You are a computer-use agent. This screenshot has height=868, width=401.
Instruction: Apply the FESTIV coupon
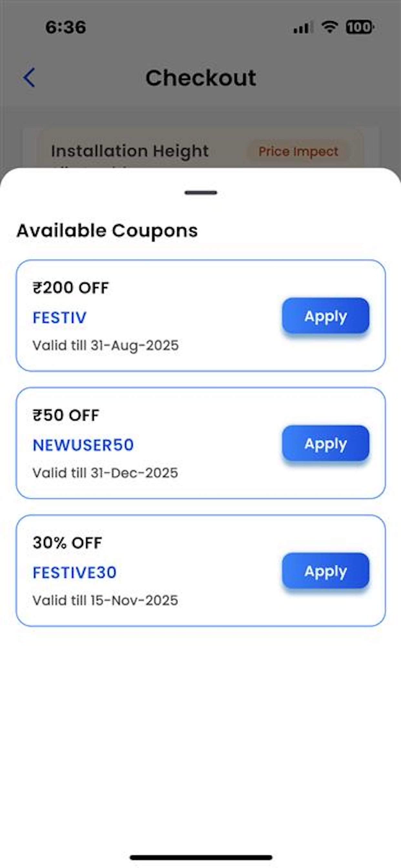(x=325, y=316)
